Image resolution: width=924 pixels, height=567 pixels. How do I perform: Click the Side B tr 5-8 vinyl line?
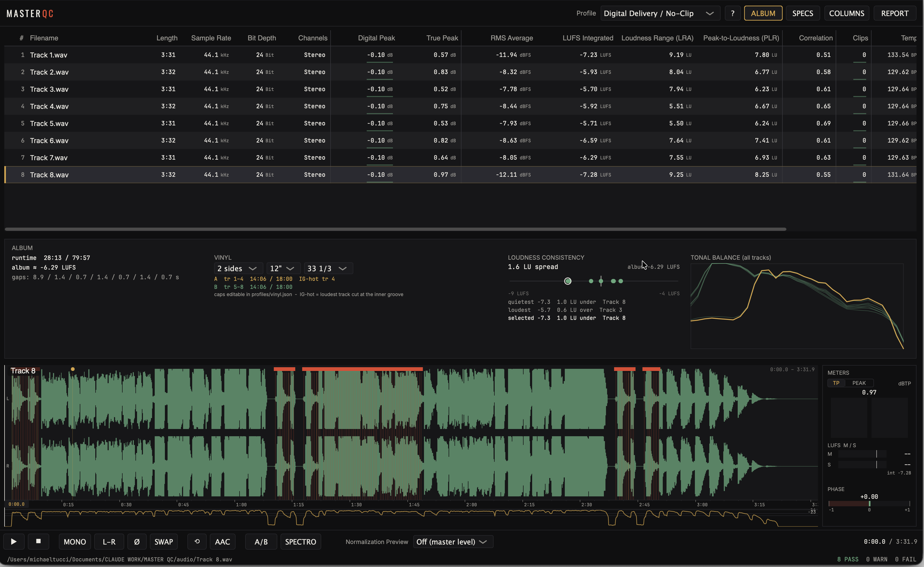253,287
